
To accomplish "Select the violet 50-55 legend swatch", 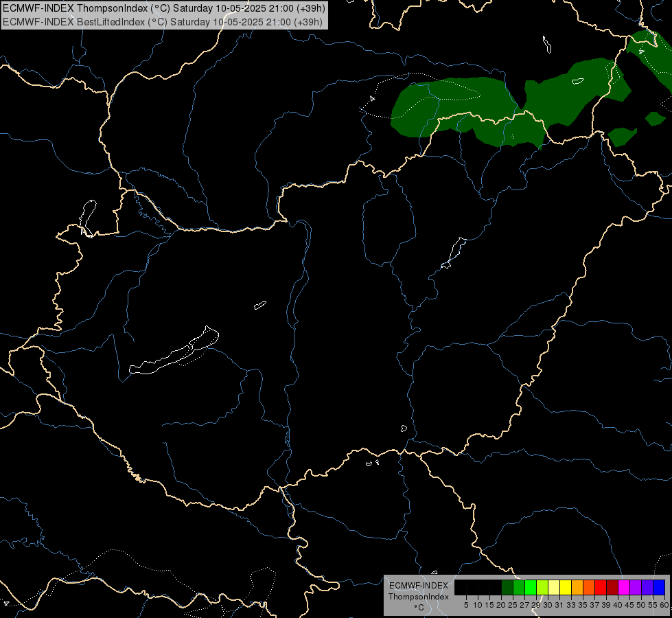I will [x=647, y=587].
